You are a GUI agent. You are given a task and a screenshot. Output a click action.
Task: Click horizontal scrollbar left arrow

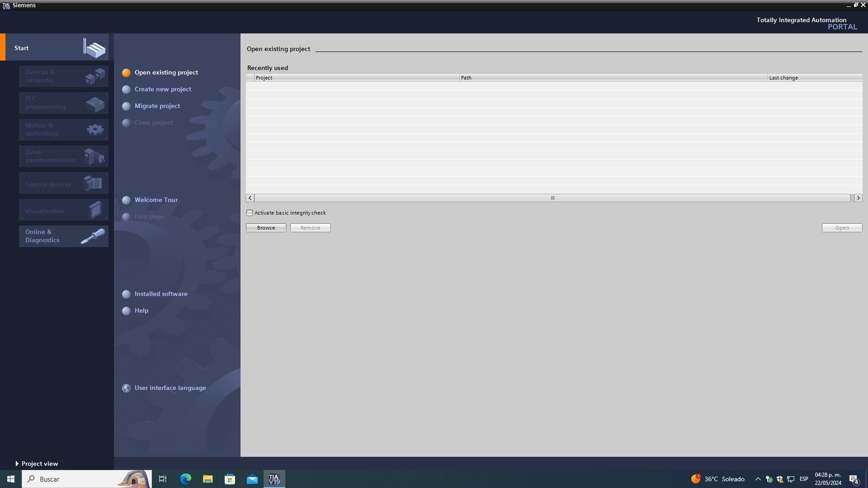click(x=250, y=198)
